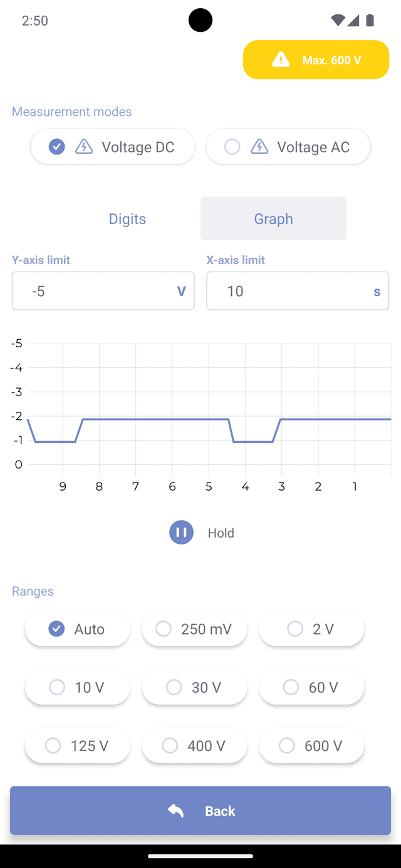Edit the X-axis limit field
This screenshot has width=401, height=868.
pos(288,291)
